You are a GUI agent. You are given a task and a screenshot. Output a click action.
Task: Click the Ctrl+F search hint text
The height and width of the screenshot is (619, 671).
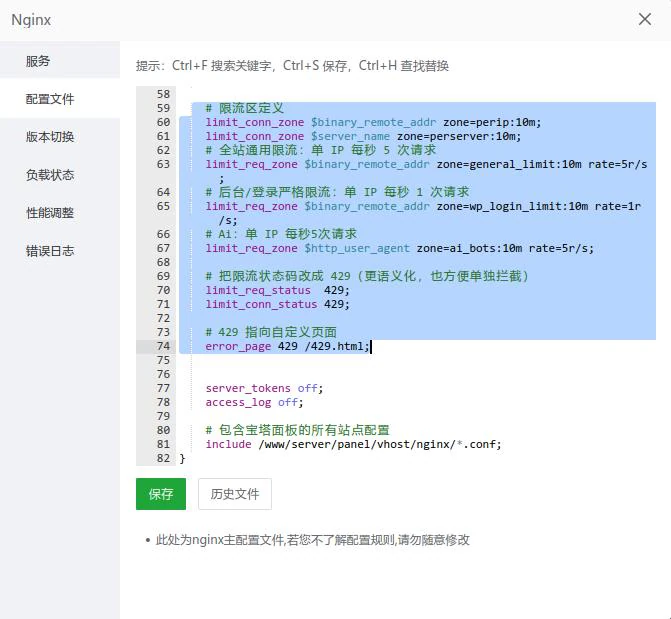coord(222,66)
